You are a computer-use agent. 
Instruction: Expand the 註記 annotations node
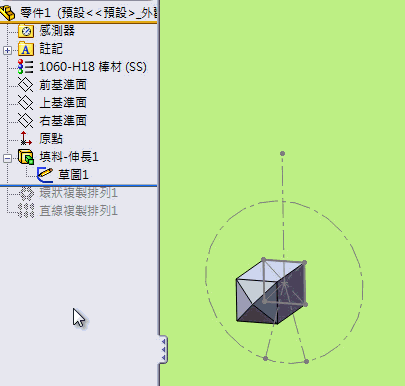click(7, 51)
